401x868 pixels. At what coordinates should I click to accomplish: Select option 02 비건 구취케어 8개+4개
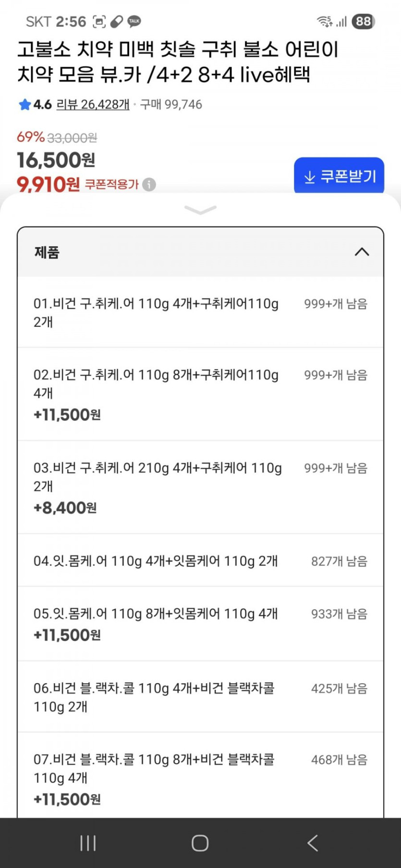point(200,394)
